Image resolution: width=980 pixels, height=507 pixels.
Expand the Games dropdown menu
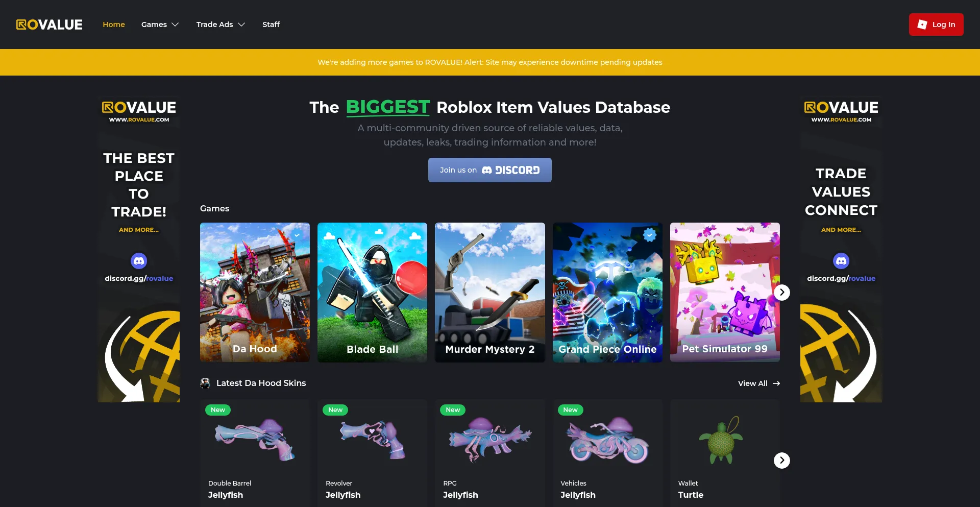coord(160,25)
